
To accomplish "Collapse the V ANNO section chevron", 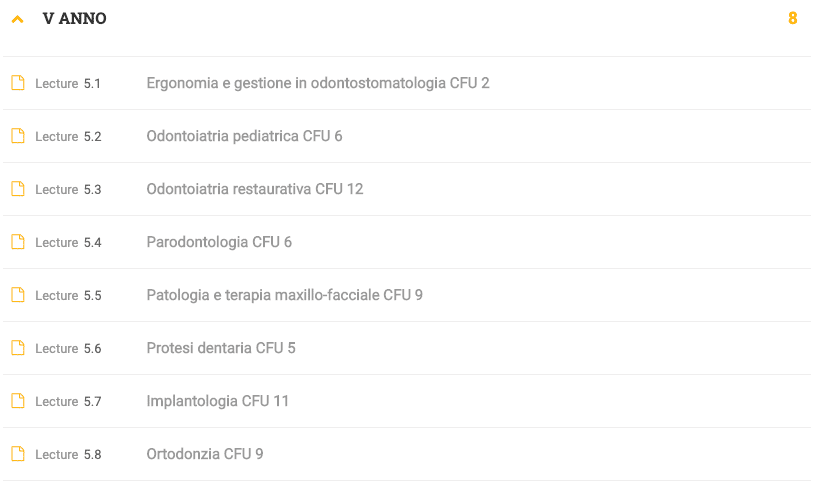I will 18,20.
